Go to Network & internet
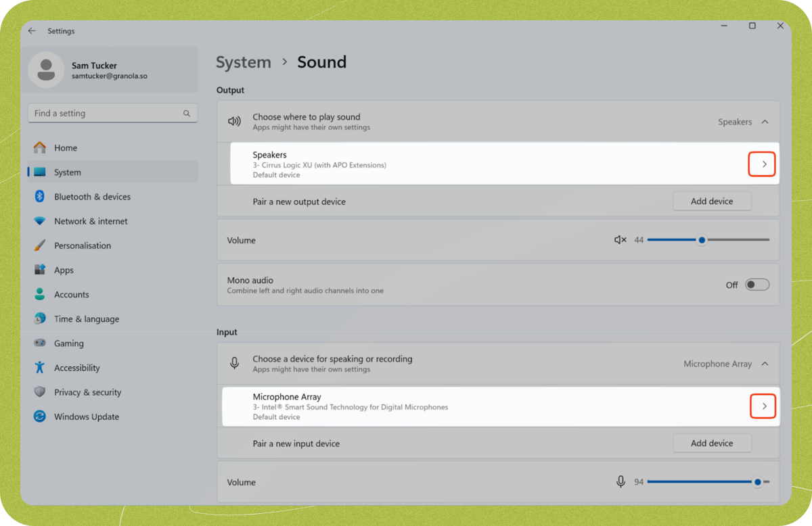 (113, 221)
